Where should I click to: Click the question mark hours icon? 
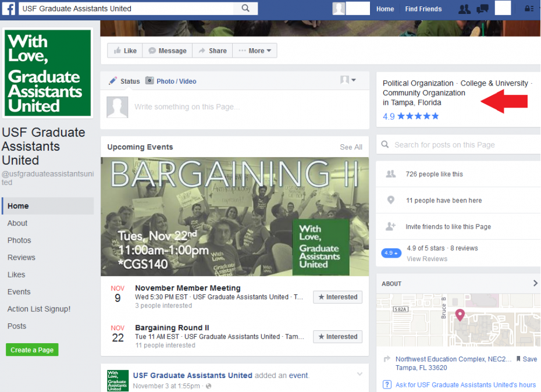[387, 384]
